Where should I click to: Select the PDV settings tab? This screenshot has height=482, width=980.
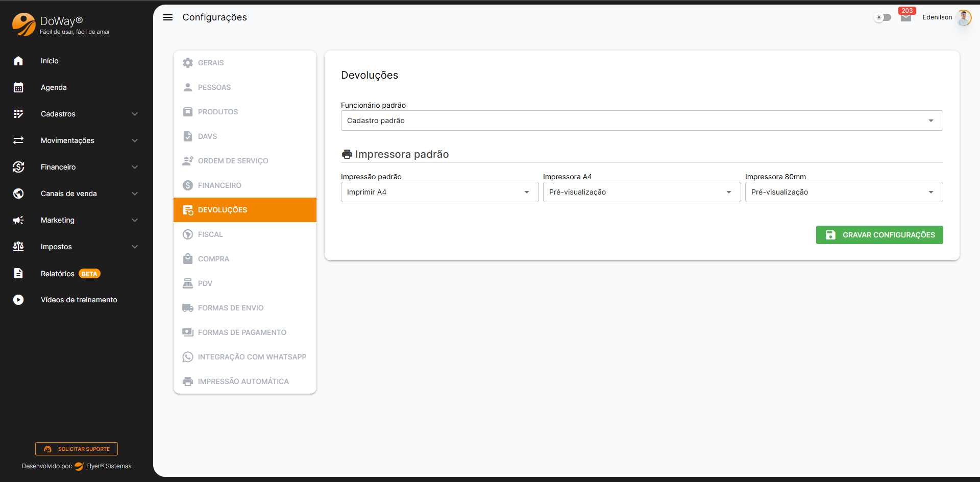click(x=205, y=283)
